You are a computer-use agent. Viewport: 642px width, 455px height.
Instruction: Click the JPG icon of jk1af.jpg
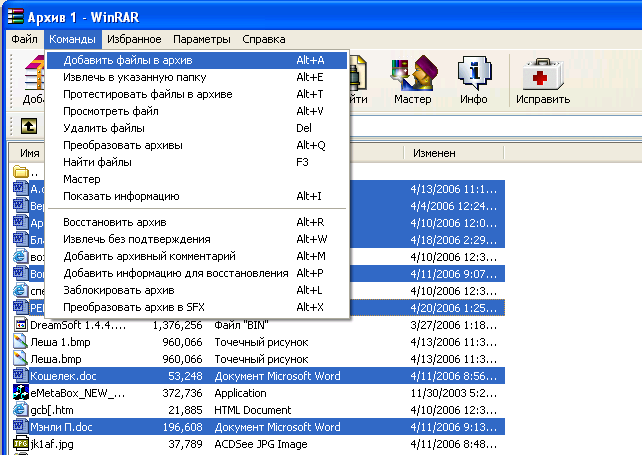[x=20, y=444]
